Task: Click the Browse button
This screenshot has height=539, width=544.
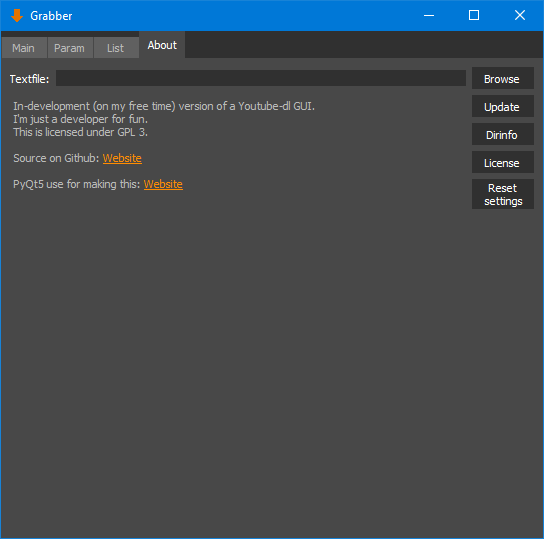Action: tap(502, 79)
